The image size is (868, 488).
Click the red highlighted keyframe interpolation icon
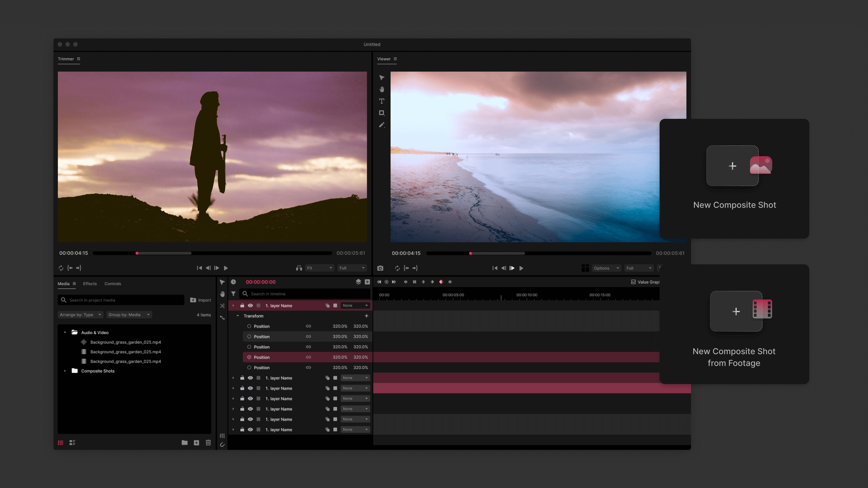(441, 282)
